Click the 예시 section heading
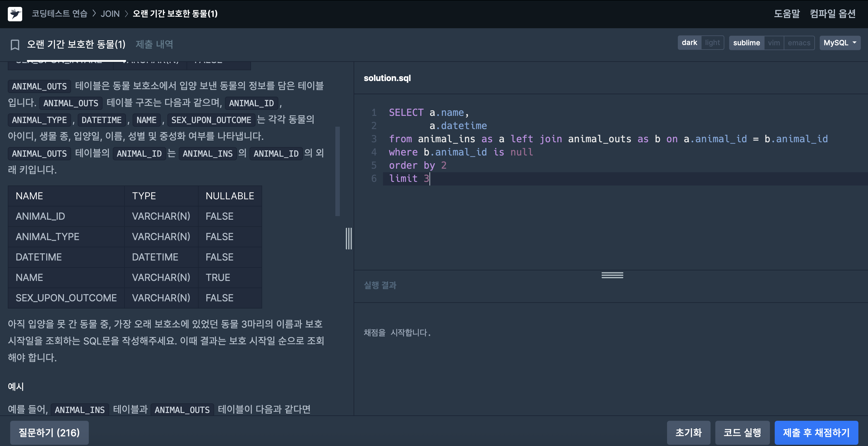The image size is (868, 446). (16, 386)
